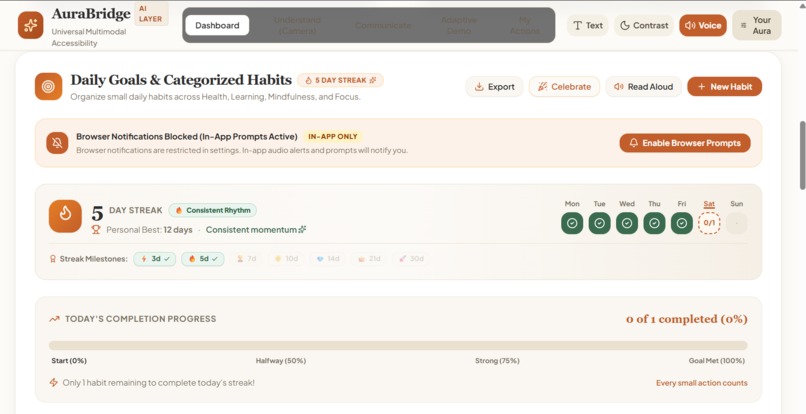806x414 pixels.
Task: Switch to the Dashboard tab
Action: click(217, 25)
